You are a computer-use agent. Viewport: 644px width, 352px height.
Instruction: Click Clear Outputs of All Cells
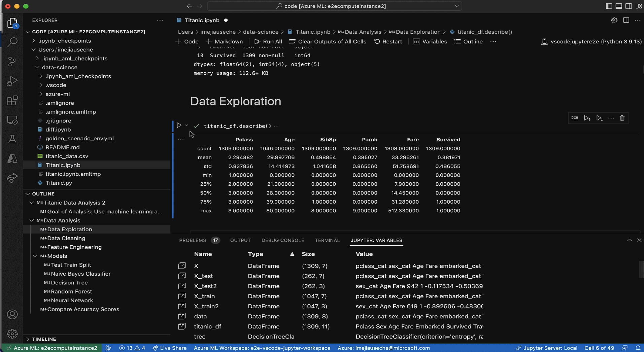coord(328,41)
